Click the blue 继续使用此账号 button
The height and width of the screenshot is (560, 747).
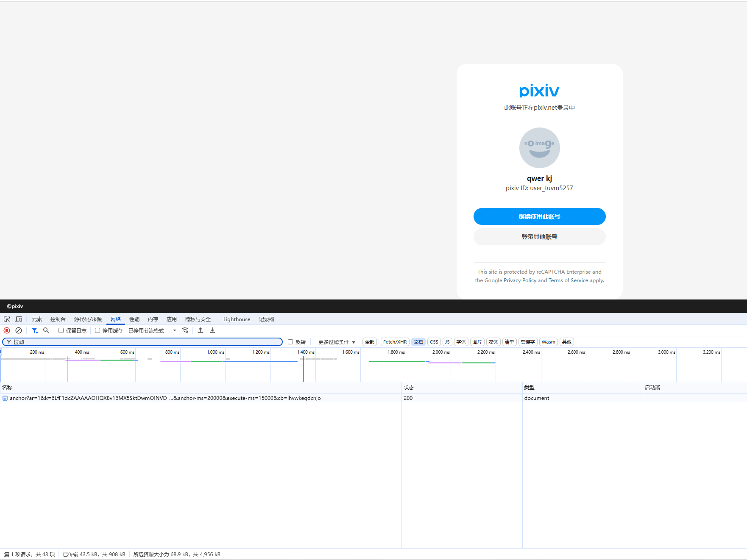coord(539,216)
